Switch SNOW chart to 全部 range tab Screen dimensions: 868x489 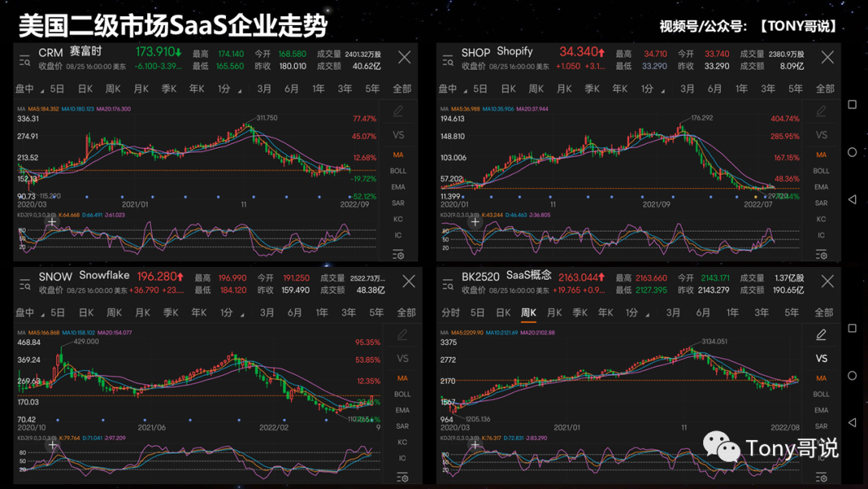[x=407, y=312]
